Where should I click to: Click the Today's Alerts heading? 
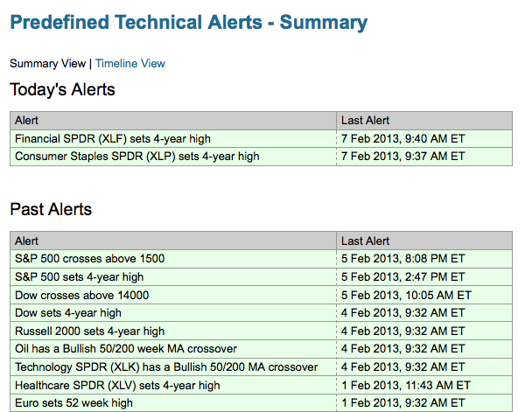[62, 90]
